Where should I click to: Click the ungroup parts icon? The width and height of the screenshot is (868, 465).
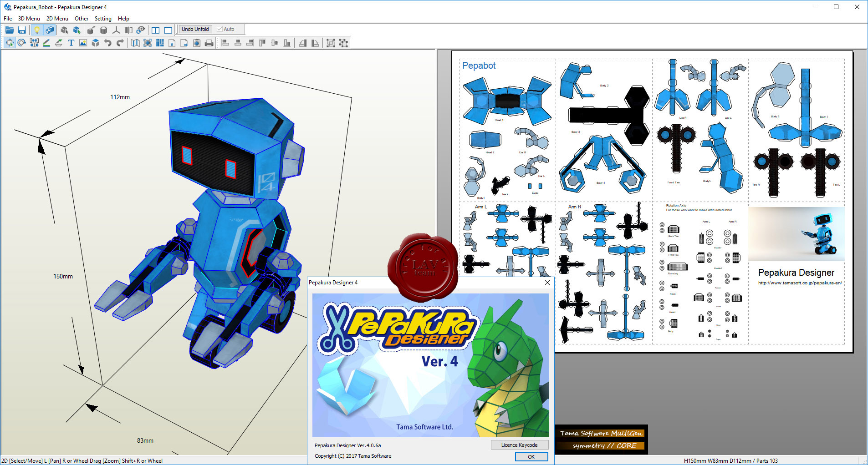click(x=344, y=43)
